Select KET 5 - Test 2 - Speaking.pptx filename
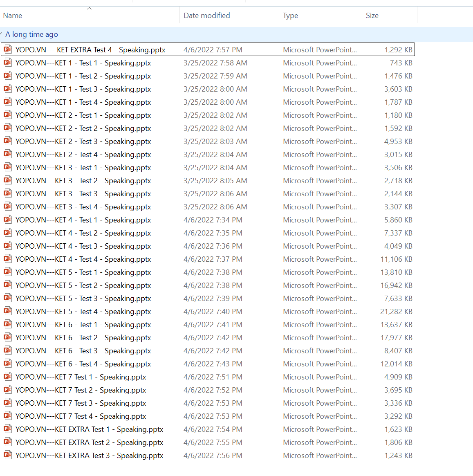Image resolution: width=473 pixels, height=476 pixels. (83, 285)
